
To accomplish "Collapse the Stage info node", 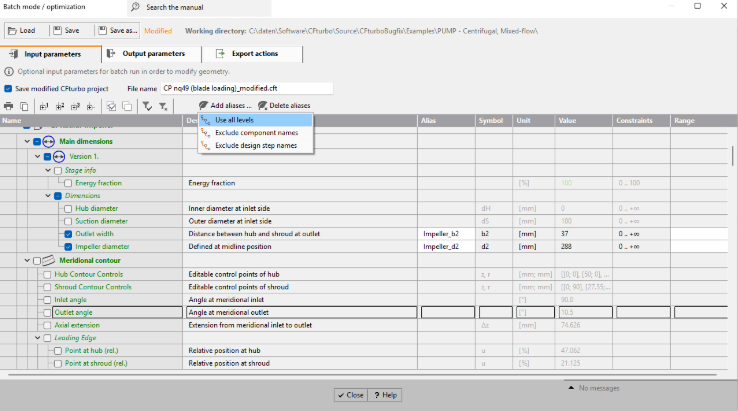I will [48, 170].
